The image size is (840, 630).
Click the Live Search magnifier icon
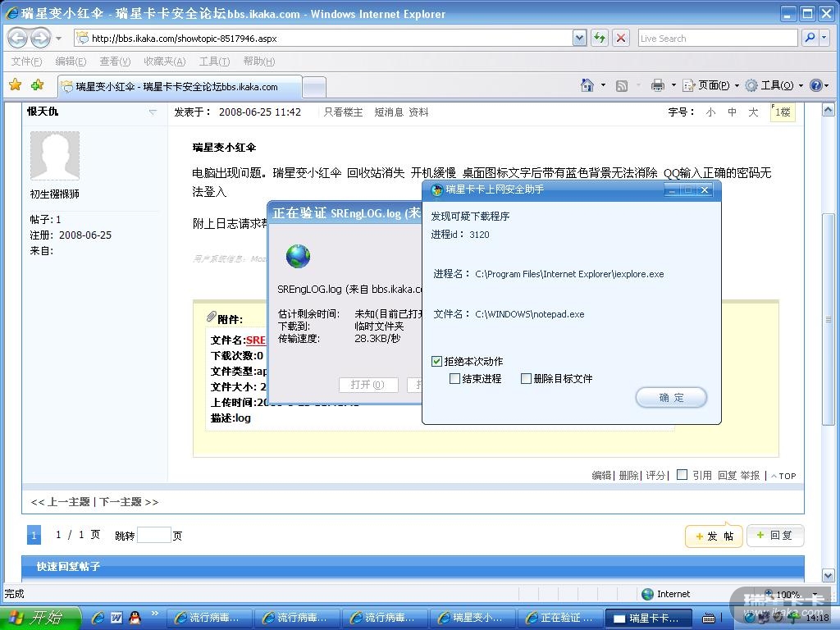[810, 38]
